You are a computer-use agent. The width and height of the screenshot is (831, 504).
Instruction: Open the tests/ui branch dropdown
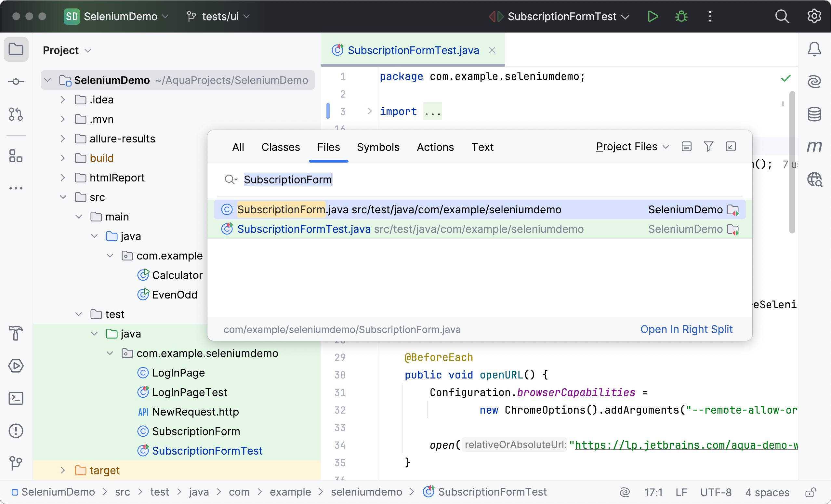[218, 16]
